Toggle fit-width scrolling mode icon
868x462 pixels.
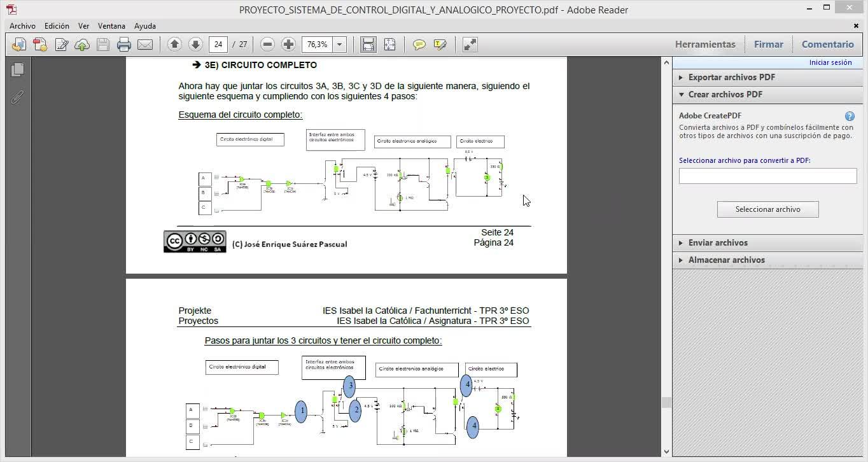point(368,45)
